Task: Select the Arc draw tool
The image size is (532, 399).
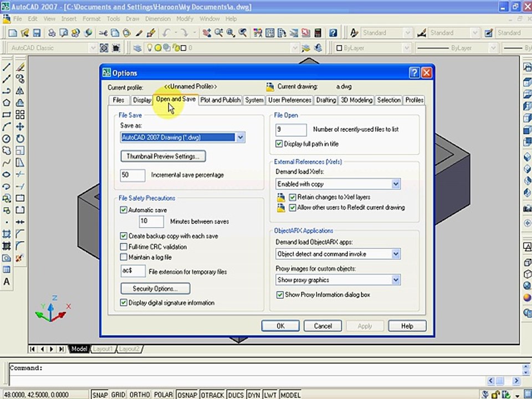Action: tap(7, 126)
